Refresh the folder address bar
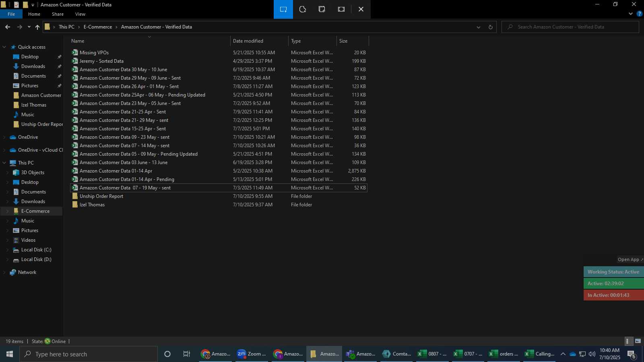 [490, 27]
